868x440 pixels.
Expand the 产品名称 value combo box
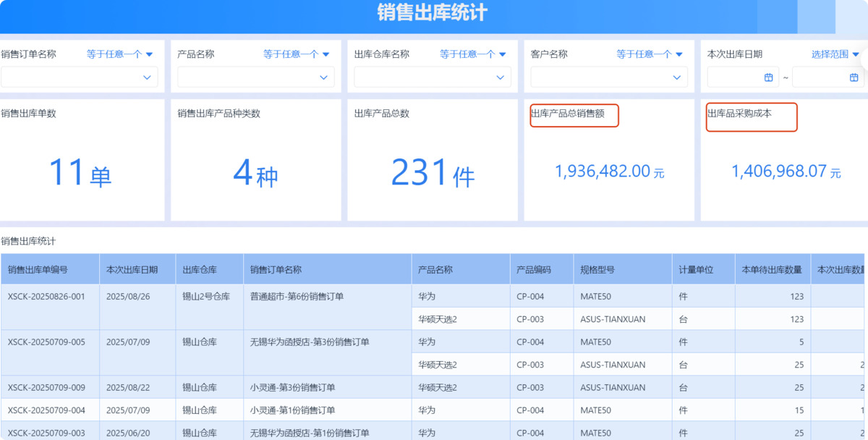[256, 77]
